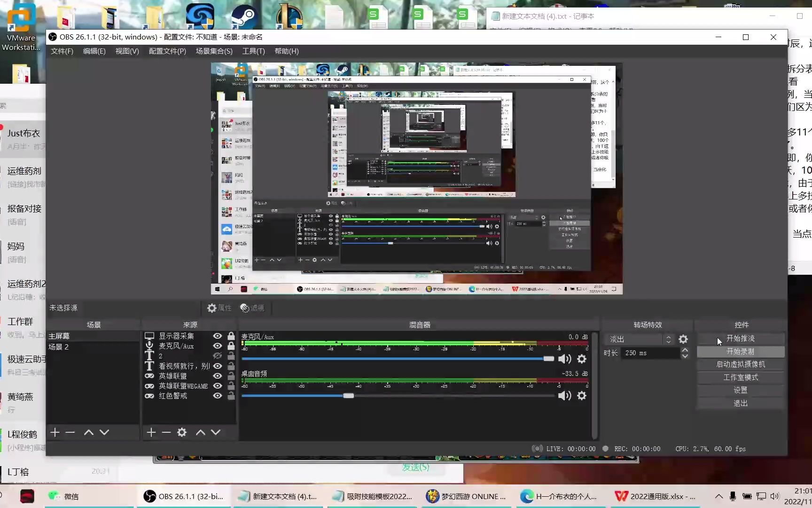Open the 编辑(E) menu
The image size is (812, 508).
pyautogui.click(x=94, y=51)
